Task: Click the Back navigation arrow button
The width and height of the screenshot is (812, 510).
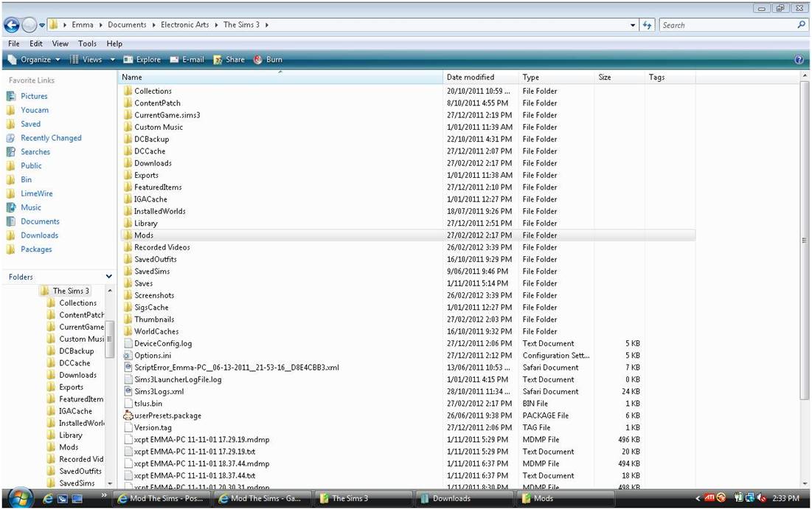Action: (12, 25)
